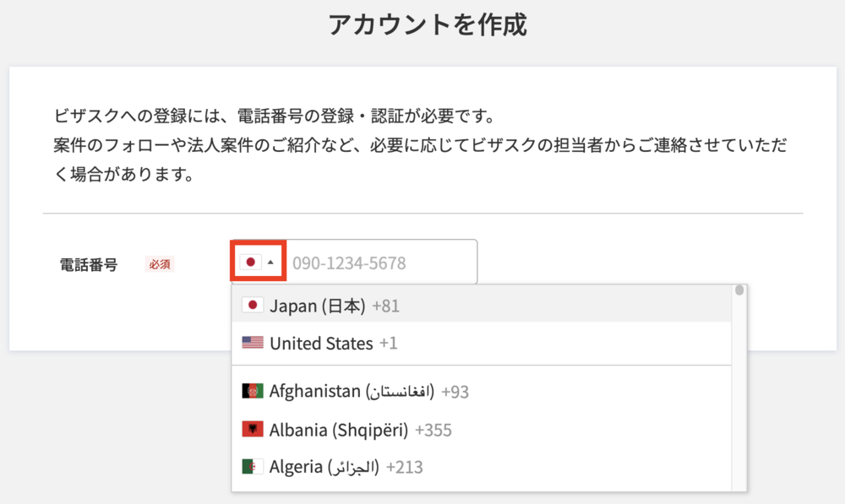Click the red 必須 required badge

[160, 264]
